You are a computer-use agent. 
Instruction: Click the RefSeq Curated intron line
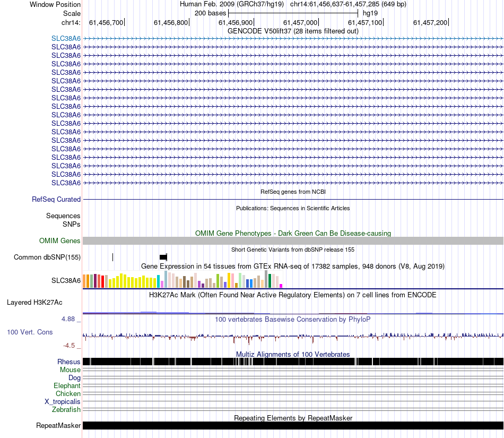[293, 200]
